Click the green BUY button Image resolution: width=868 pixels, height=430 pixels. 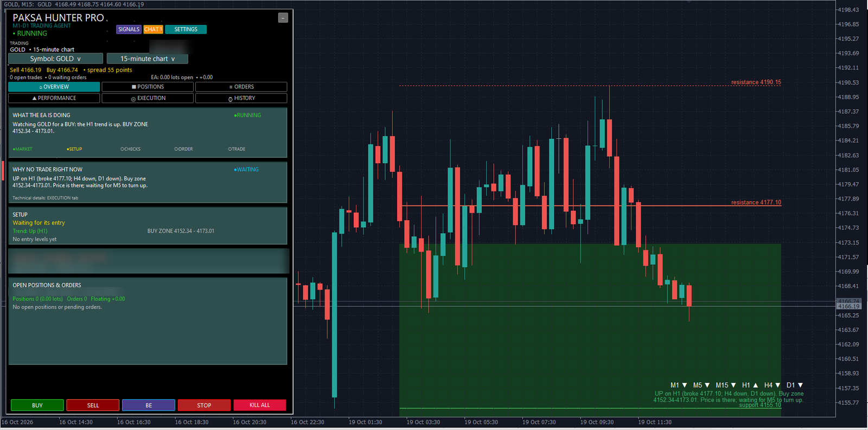pos(37,405)
